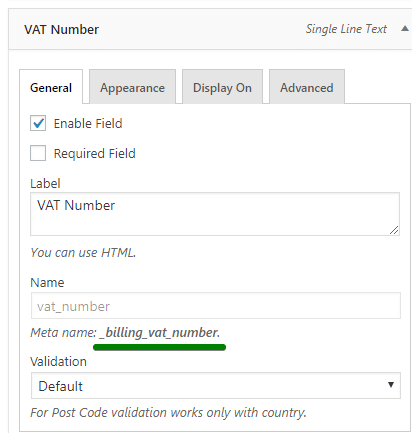Click the greyed-out vat_number Name field
Screen dimensions: 412x433
pyautogui.click(x=216, y=306)
